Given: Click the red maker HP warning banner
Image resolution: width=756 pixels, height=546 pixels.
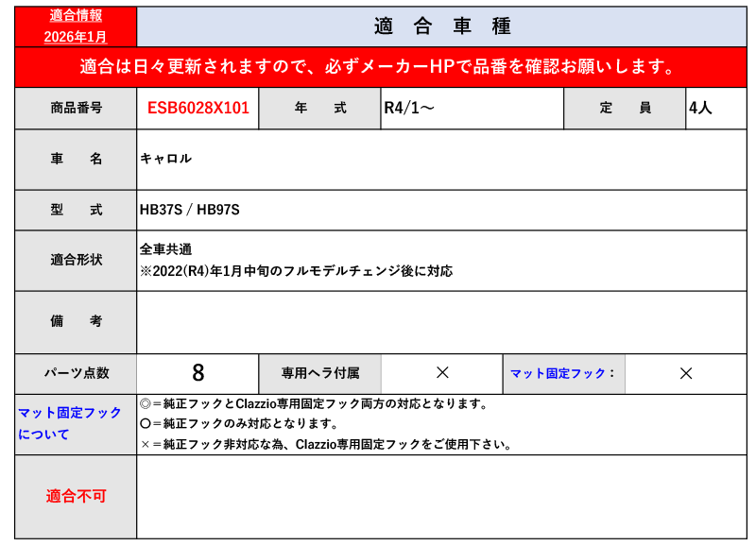Looking at the screenshot, I should 378,67.
